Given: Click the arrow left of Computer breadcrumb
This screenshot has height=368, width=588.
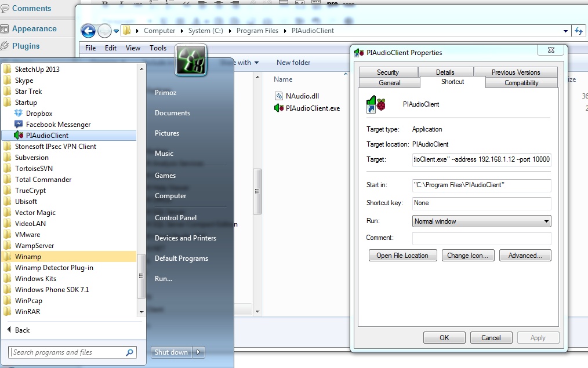Looking at the screenshot, I should click(x=137, y=31).
